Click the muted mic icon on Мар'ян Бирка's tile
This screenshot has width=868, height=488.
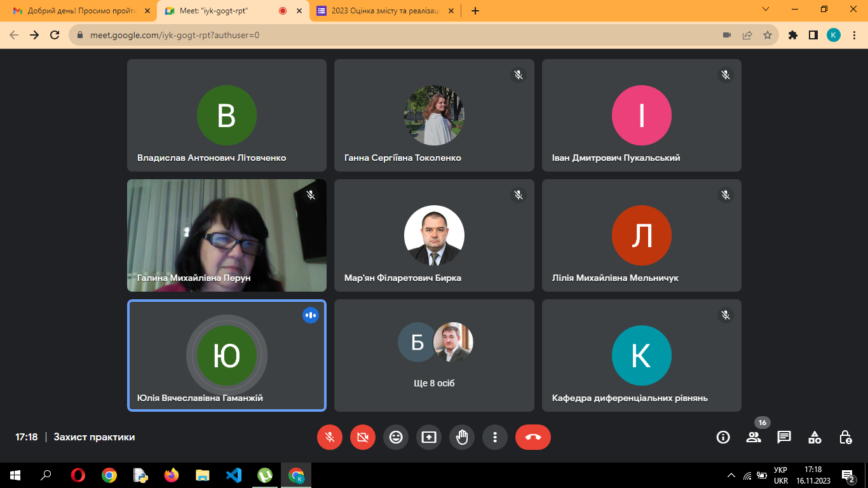[x=519, y=195]
